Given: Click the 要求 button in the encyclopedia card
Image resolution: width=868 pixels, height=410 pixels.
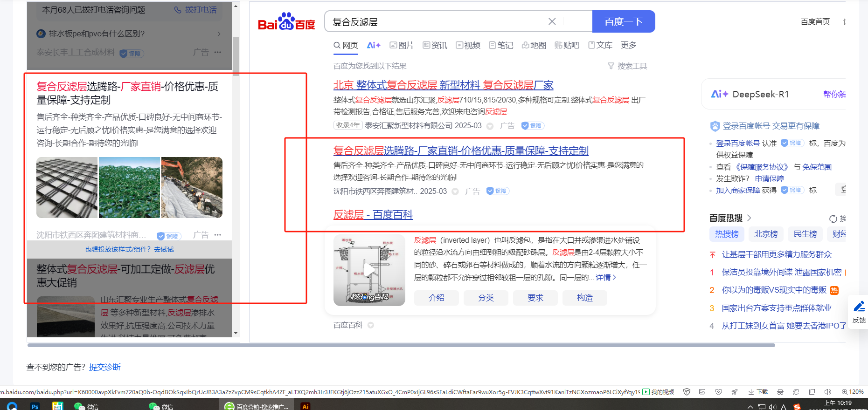Looking at the screenshot, I should (535, 298).
